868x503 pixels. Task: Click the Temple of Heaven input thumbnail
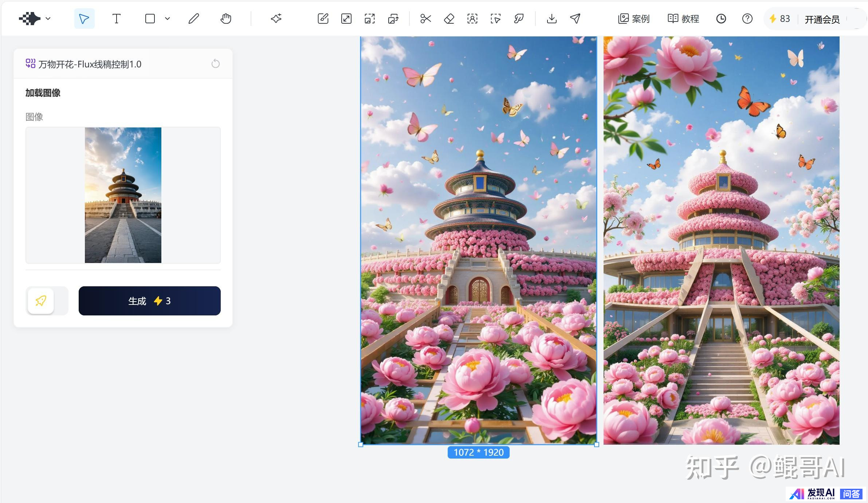tap(123, 195)
